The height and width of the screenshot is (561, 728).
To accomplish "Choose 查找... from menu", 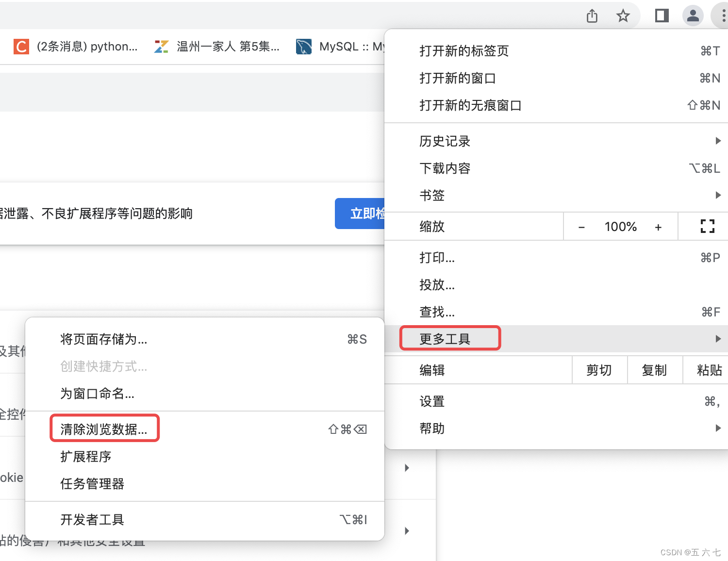I will tap(556, 312).
